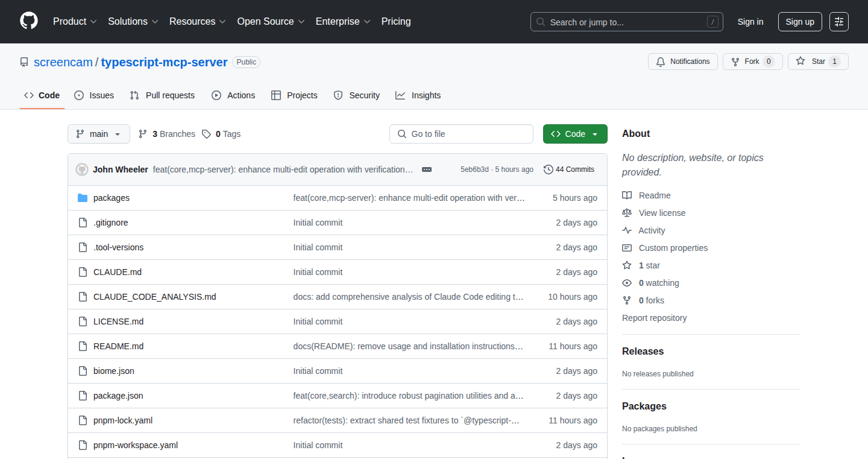Open the Releases heading link

coord(643,351)
